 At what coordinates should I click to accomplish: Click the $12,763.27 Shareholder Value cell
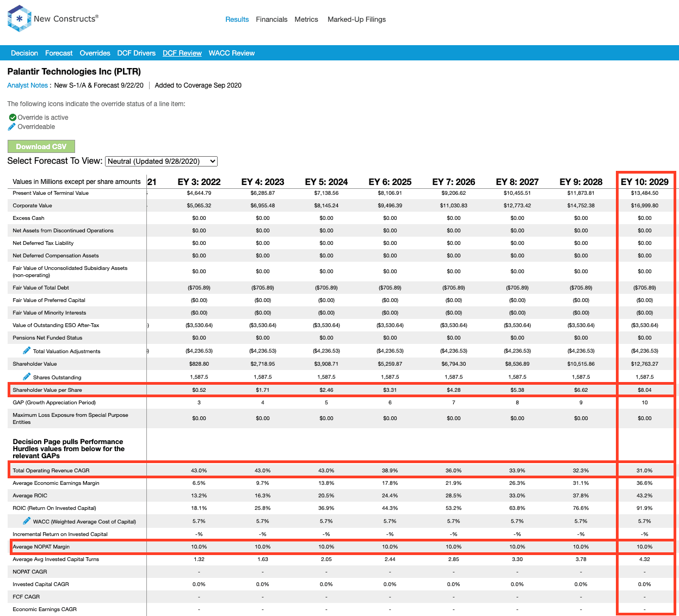(645, 364)
